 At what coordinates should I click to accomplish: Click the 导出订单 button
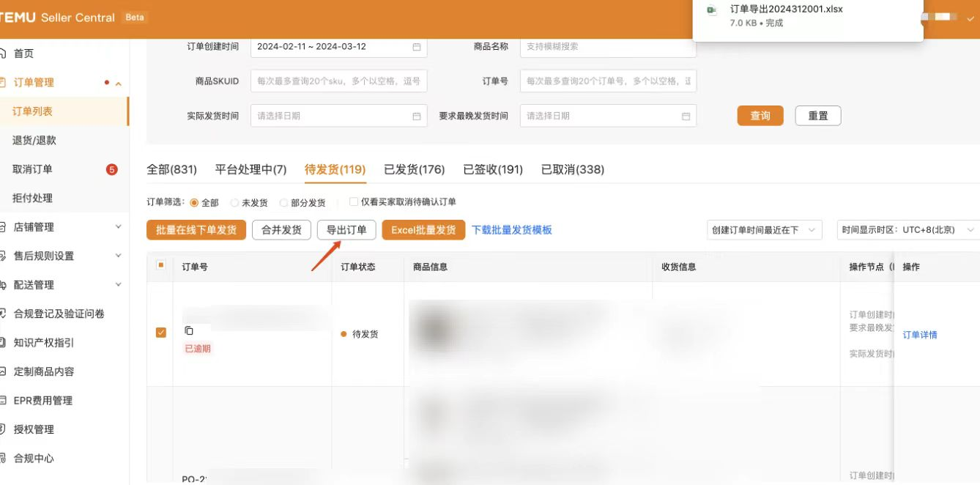point(346,230)
